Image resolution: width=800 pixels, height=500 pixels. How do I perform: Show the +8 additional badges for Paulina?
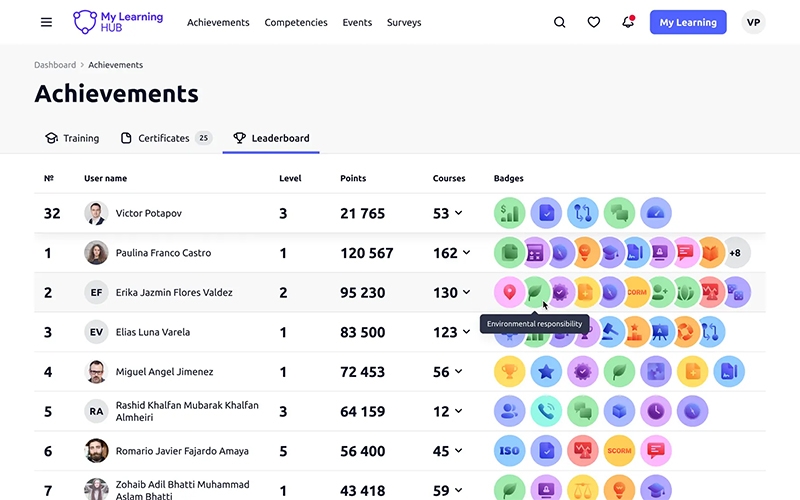pyautogui.click(x=735, y=253)
